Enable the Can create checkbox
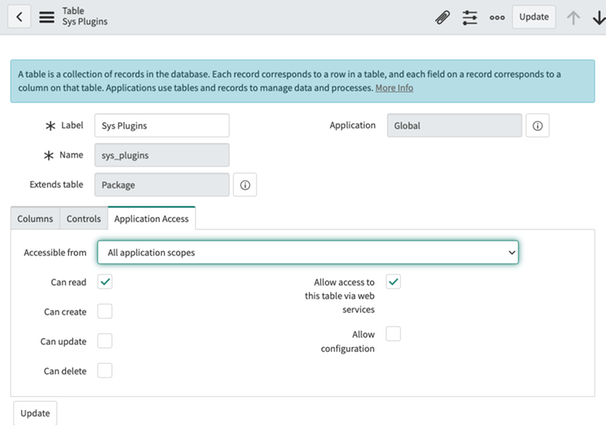This screenshot has height=425, width=606. point(105,312)
